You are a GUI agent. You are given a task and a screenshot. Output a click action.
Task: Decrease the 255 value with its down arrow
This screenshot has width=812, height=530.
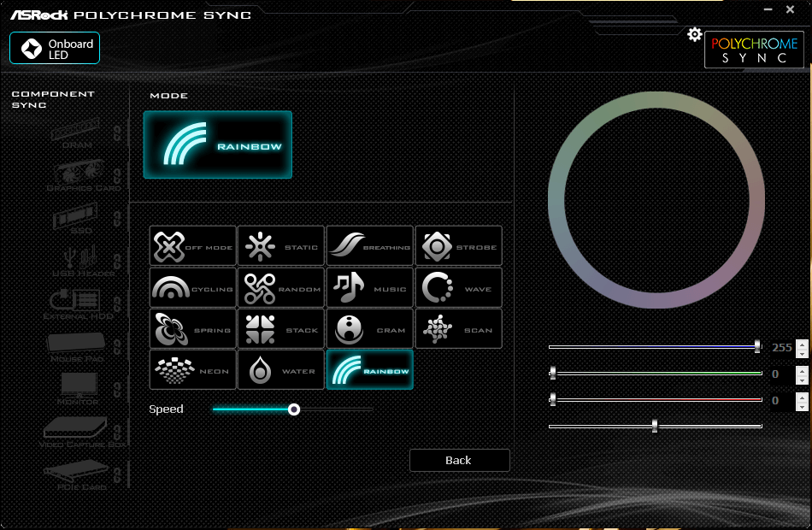point(802,353)
